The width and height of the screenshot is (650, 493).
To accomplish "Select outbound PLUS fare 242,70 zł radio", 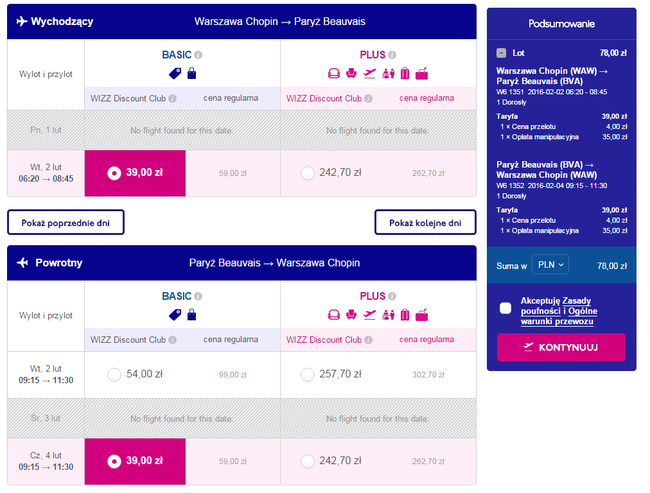I will (x=307, y=173).
